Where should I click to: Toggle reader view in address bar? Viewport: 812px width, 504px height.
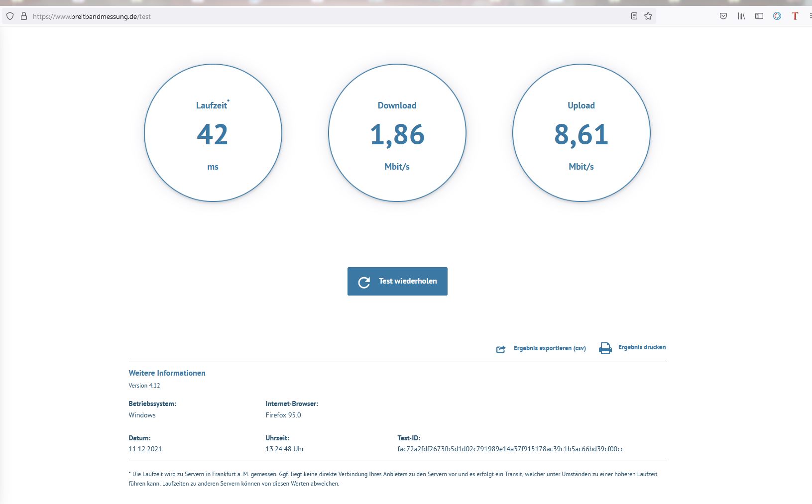click(634, 16)
